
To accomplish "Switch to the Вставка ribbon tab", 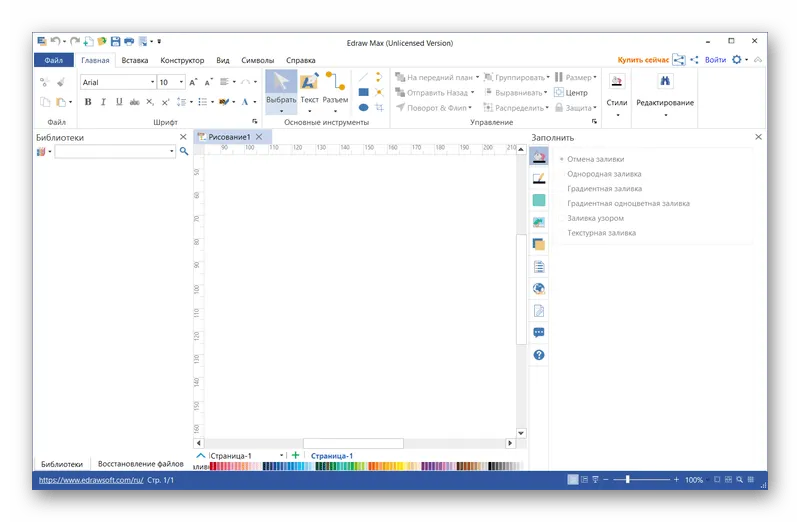I will point(135,60).
